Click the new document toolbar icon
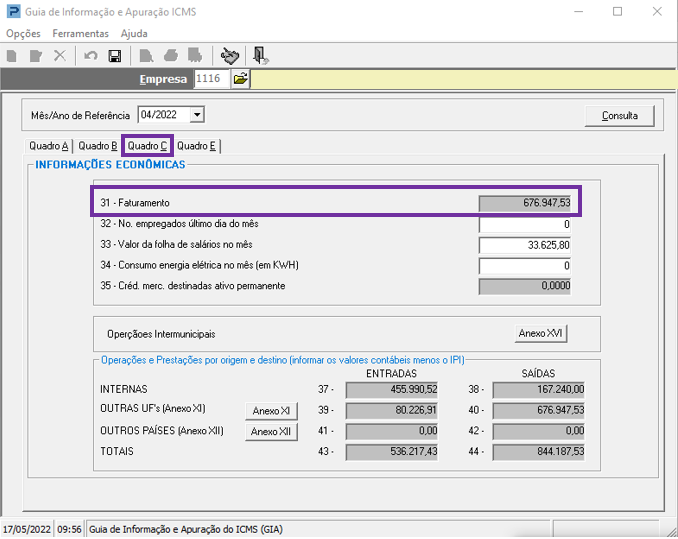 [x=12, y=56]
